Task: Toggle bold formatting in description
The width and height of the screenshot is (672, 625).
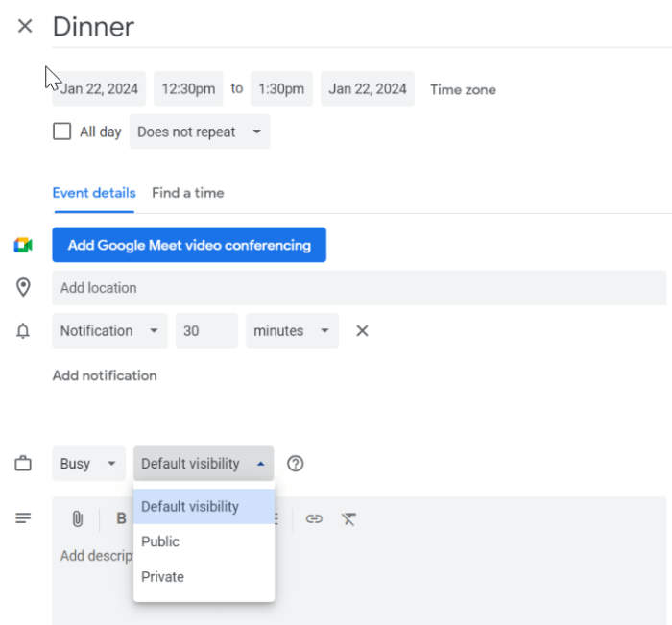Action: pos(122,518)
